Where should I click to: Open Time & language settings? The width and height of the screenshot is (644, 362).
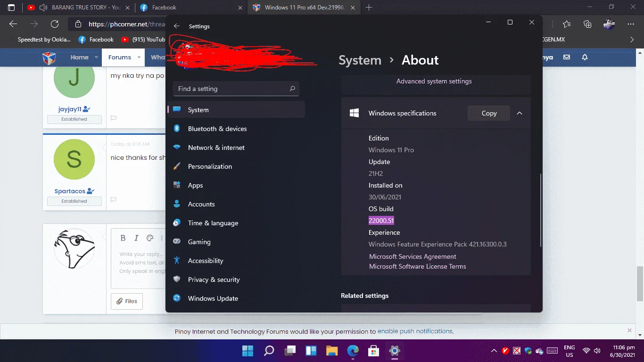[x=237, y=223]
